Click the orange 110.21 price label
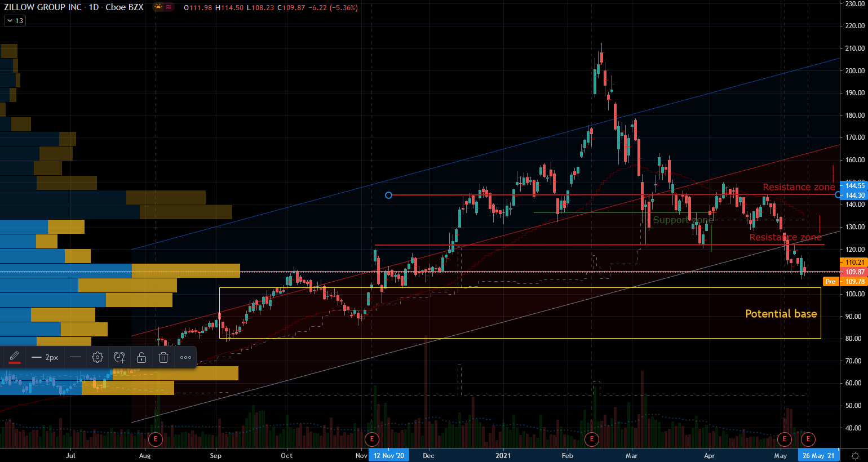The image size is (868, 462). point(855,262)
